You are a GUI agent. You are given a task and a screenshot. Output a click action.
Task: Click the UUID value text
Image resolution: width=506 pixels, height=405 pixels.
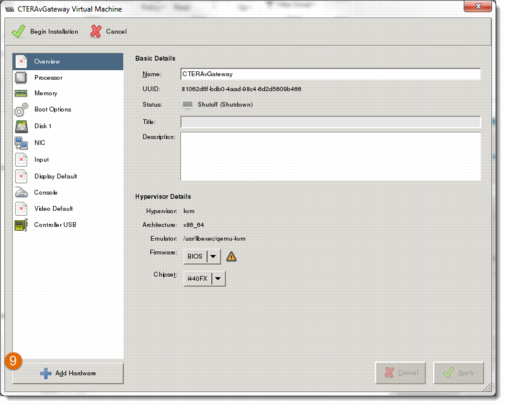coord(241,89)
